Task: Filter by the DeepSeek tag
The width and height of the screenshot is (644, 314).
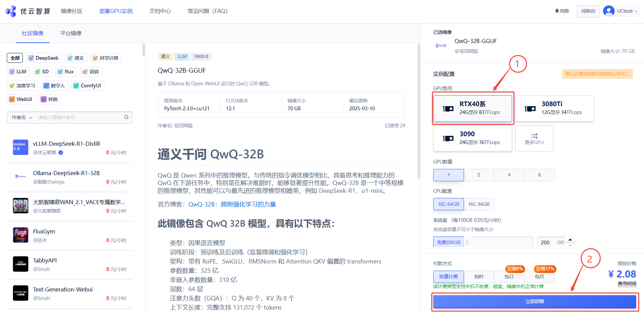Action: pyautogui.click(x=44, y=58)
